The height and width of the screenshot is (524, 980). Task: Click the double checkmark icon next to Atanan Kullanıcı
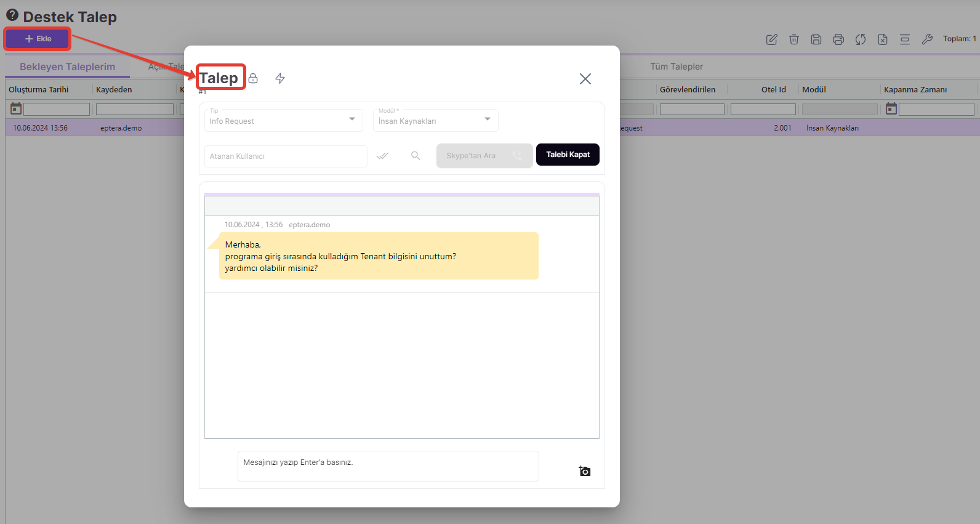tap(382, 156)
